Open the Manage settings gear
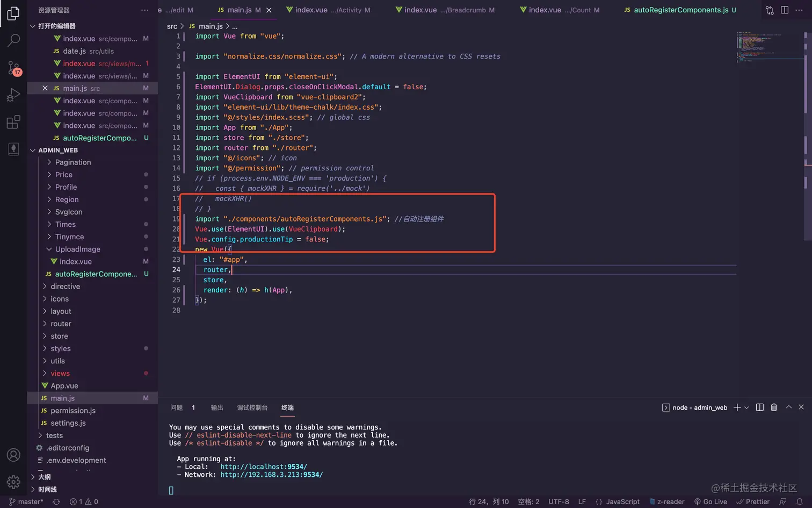 (x=13, y=482)
